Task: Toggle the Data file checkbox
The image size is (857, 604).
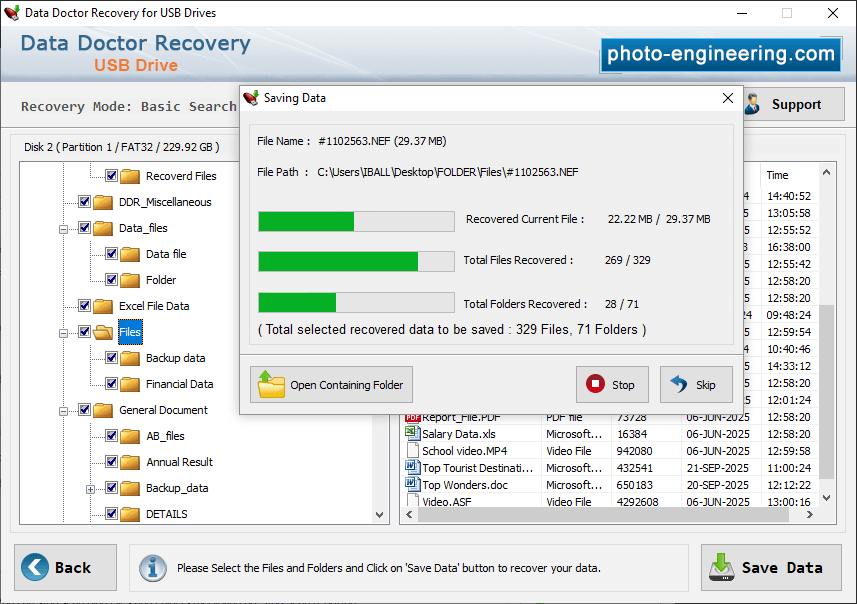Action: (111, 254)
